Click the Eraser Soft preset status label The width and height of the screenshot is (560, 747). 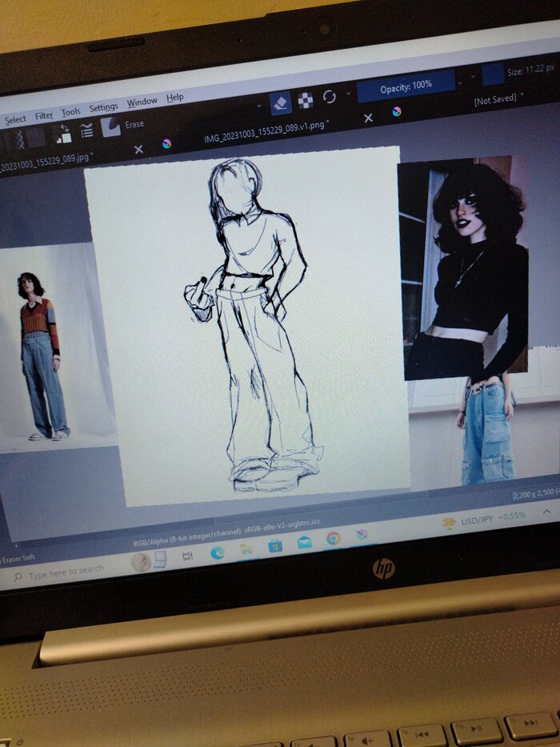pyautogui.click(x=18, y=558)
